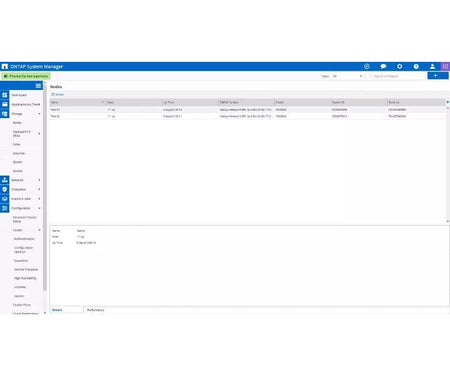Select the Applications & Tiers sidebar icon
Viewport: 450px width, 375px height.
[5, 104]
